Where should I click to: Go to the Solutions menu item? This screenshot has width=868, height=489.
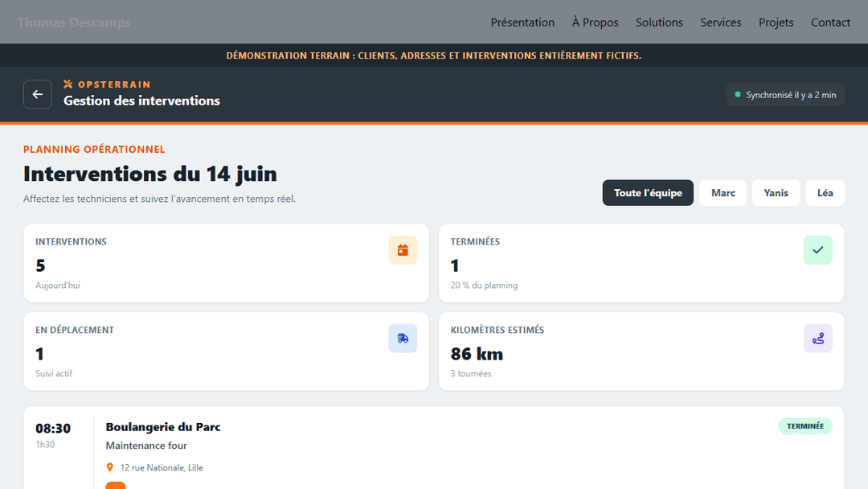point(659,23)
